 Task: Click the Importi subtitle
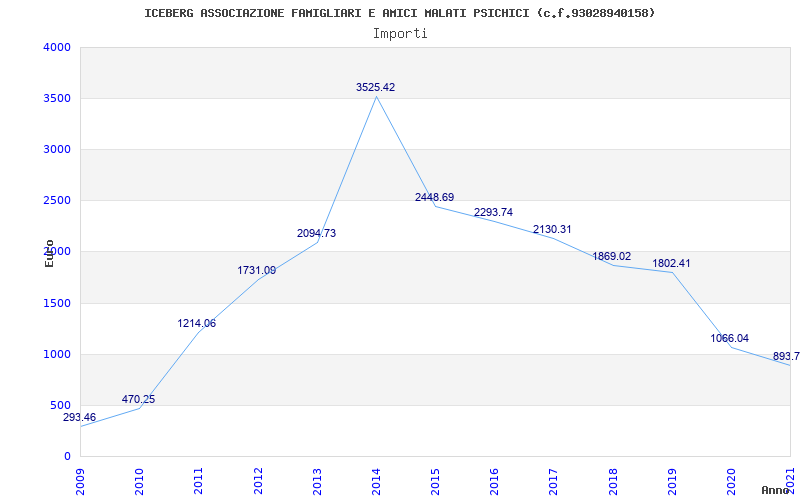400,34
